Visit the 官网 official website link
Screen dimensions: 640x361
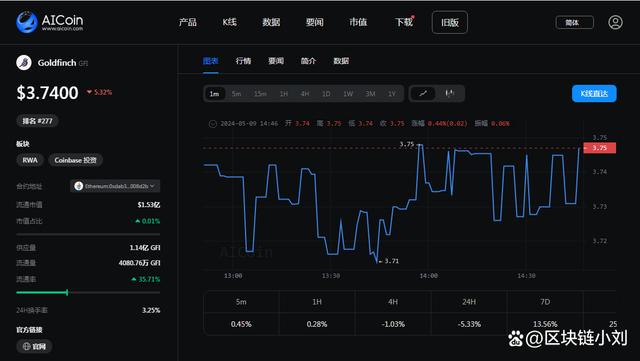pyautogui.click(x=34, y=346)
